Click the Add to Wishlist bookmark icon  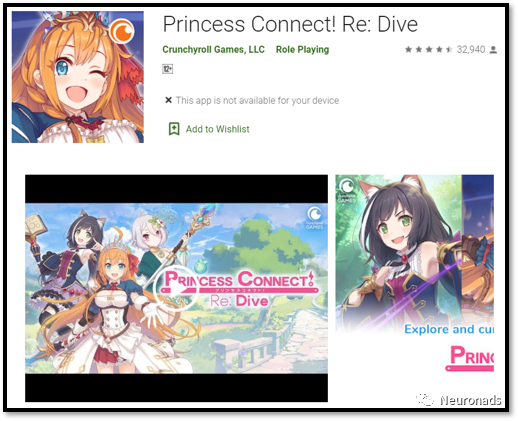[x=174, y=129]
